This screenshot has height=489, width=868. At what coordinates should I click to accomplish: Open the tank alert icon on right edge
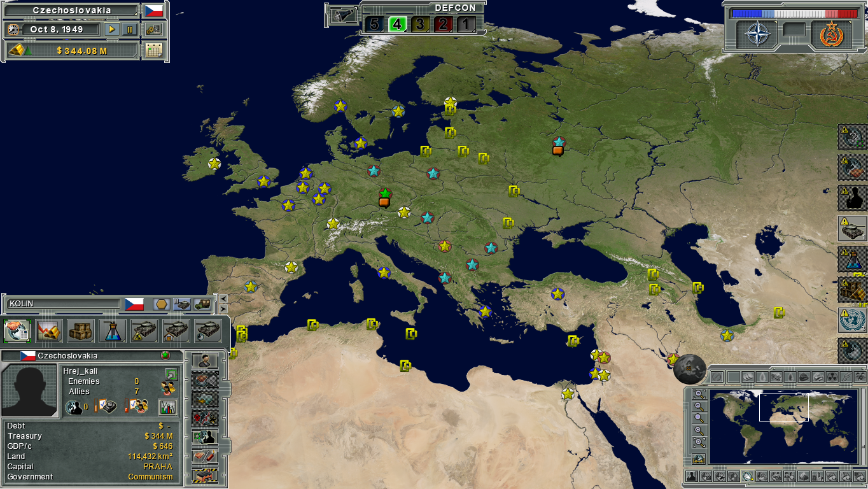[853, 228]
